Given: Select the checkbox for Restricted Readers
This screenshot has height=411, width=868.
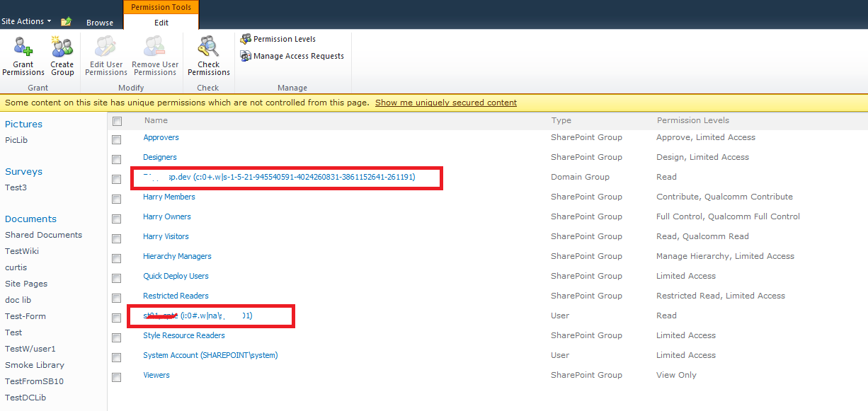Looking at the screenshot, I should tap(116, 298).
